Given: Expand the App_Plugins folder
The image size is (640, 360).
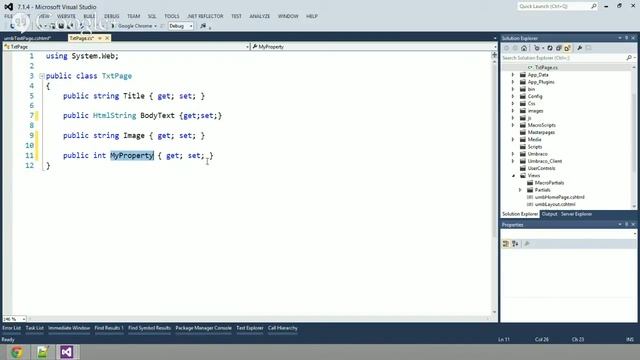Looking at the screenshot, I should pos(513,82).
